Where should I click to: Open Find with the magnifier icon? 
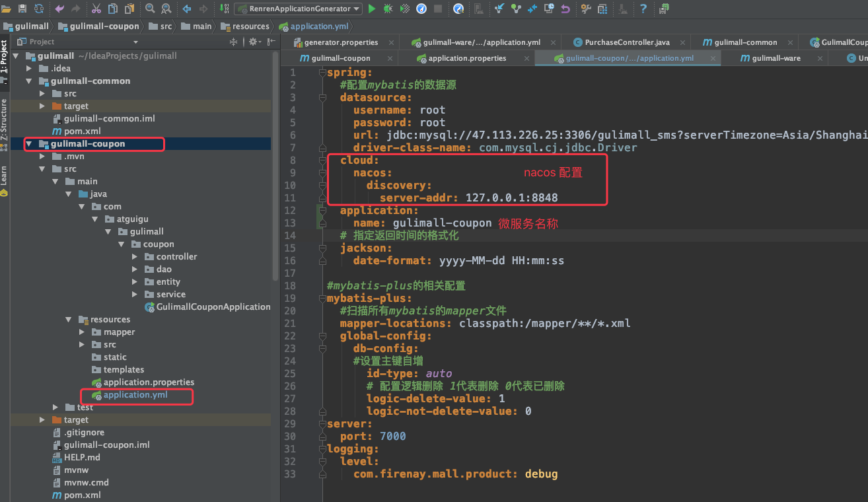point(150,9)
